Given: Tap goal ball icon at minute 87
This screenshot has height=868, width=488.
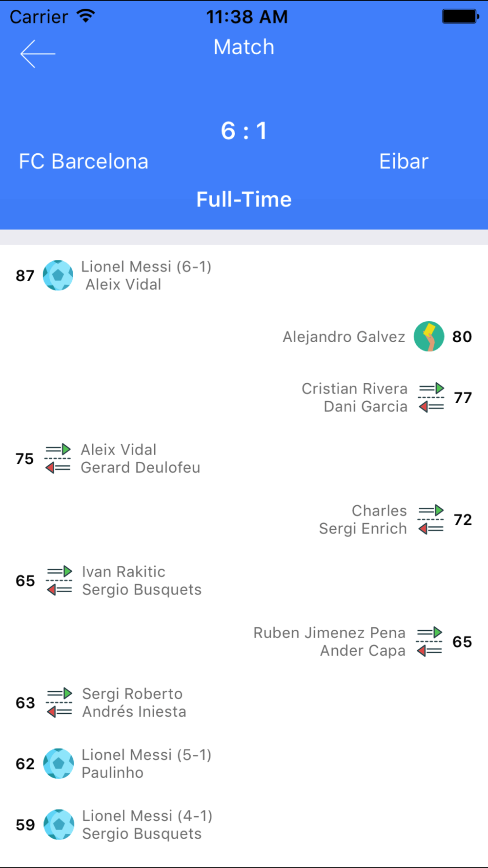Looking at the screenshot, I should [58, 275].
